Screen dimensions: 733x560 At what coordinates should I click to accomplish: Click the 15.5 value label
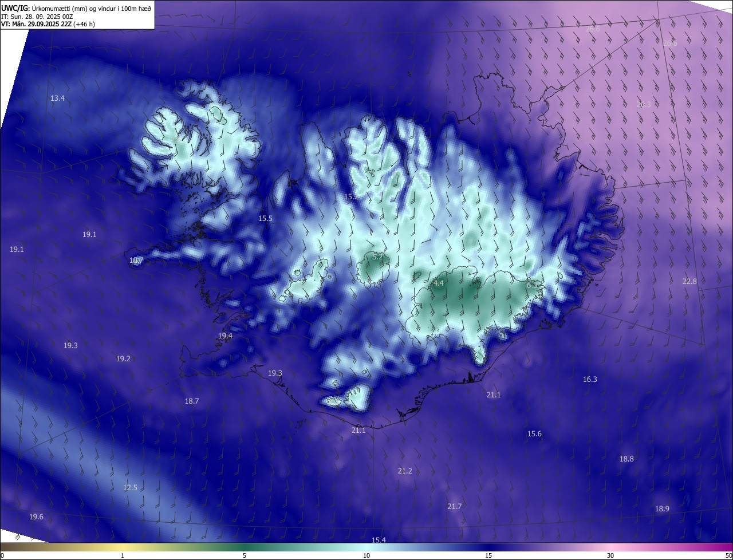265,219
